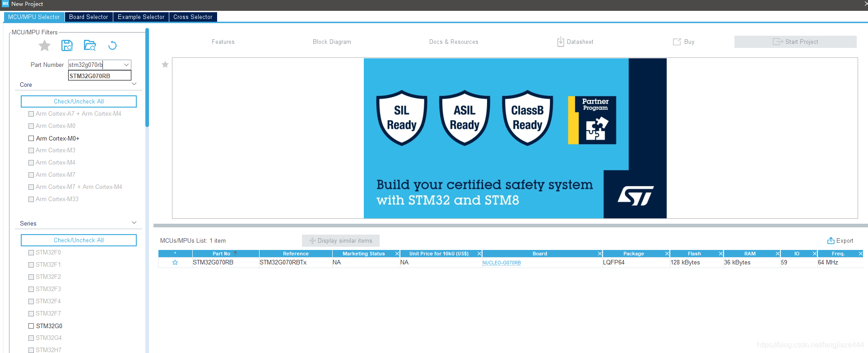Screen dimensions: 868x353
Task: Open Part Number dropdown arrow
Action: coord(126,65)
